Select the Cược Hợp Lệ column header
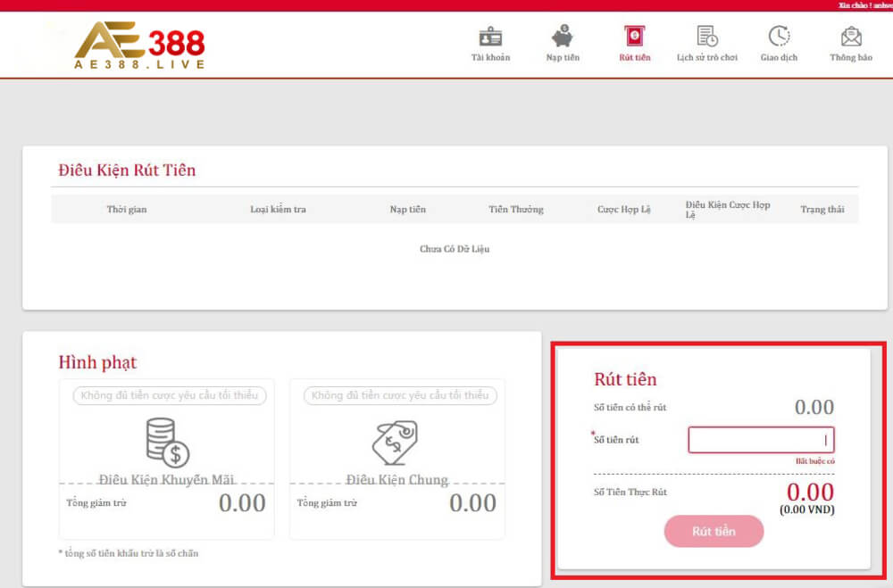893x588 pixels. [624, 210]
